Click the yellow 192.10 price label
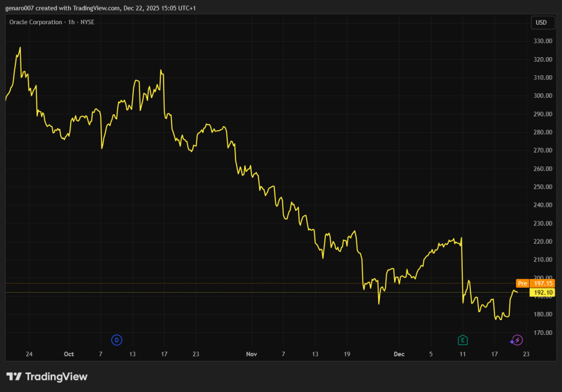The height and width of the screenshot is (392, 562). click(542, 293)
